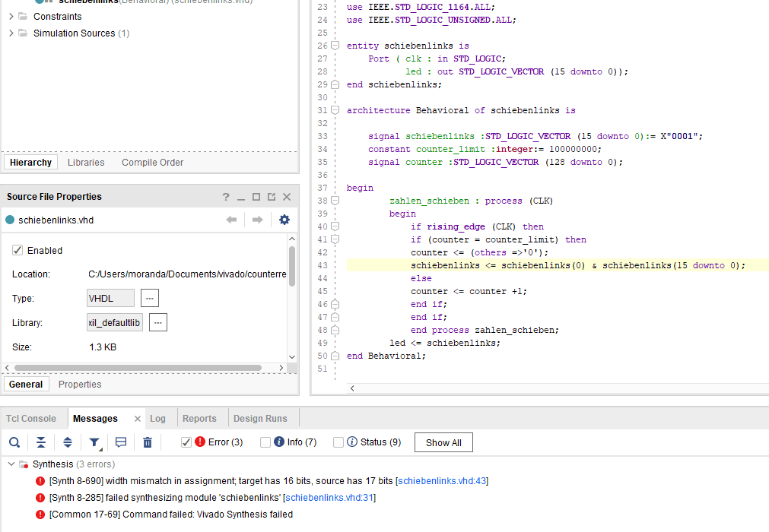Toggle the Error (3) filter checkbox
This screenshot has height=532, width=769.
click(x=186, y=442)
